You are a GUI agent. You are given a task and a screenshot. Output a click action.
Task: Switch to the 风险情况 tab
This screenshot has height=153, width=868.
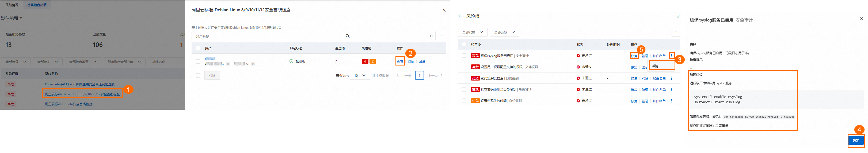point(12,5)
